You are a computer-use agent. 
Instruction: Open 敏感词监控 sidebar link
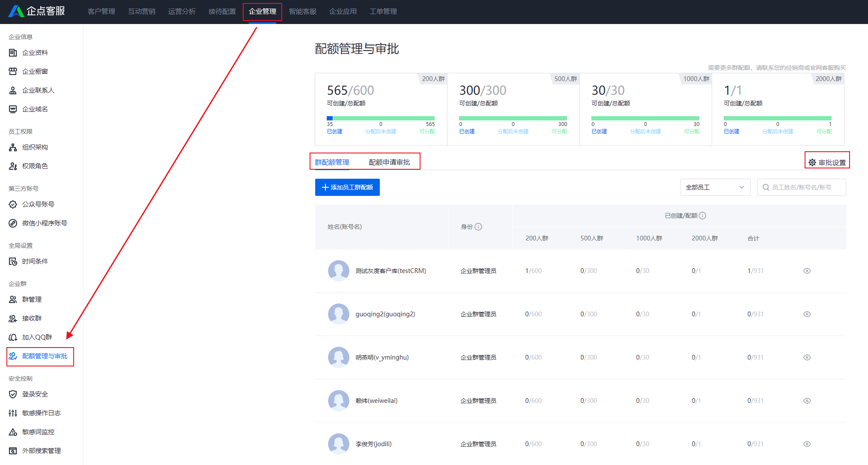coord(38,432)
